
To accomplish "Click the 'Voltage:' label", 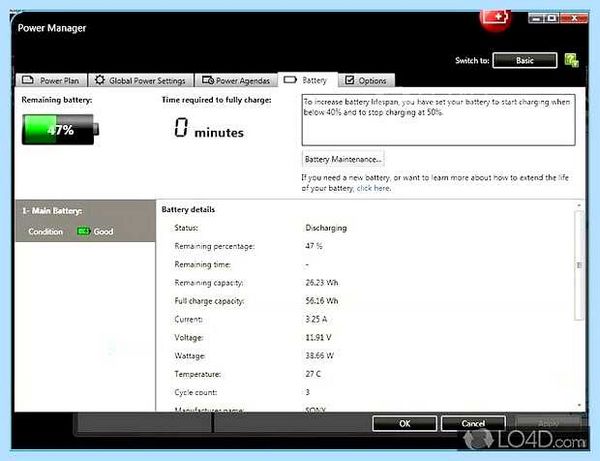I will [x=189, y=337].
